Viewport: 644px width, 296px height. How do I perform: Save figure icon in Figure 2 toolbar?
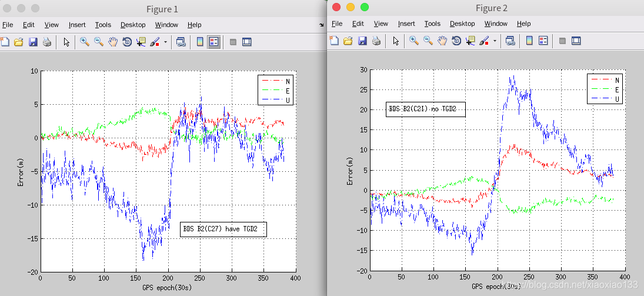(362, 40)
